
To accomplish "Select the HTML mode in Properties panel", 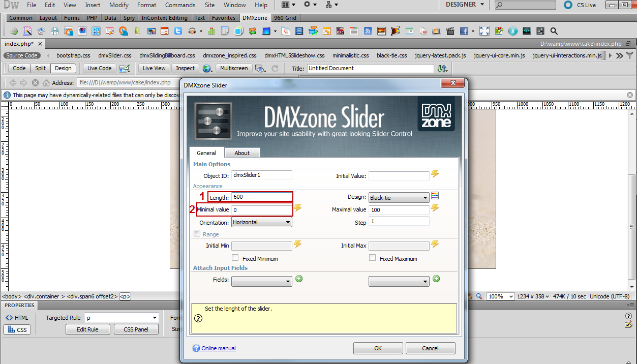I will (16, 318).
